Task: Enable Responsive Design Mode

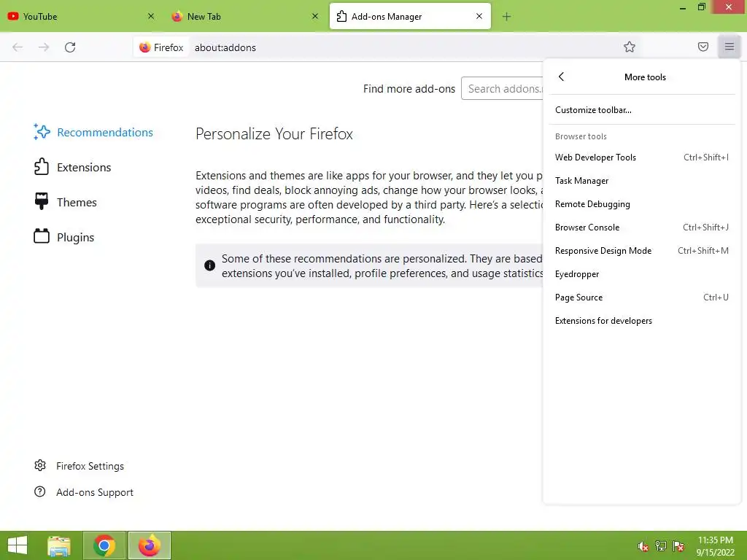Action: point(642,251)
